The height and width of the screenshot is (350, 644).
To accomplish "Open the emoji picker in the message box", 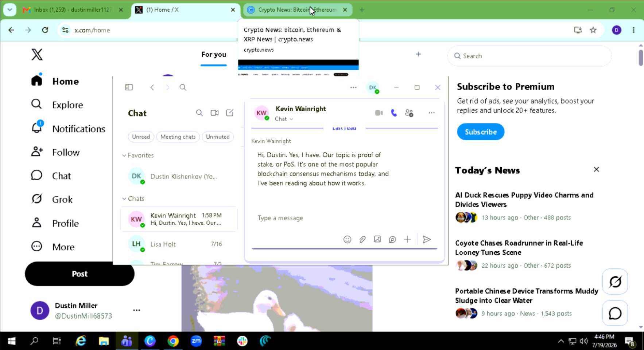I will (x=347, y=239).
